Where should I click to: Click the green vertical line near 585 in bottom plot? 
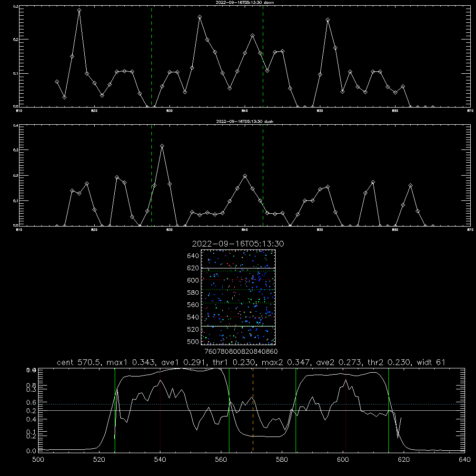[296, 410]
